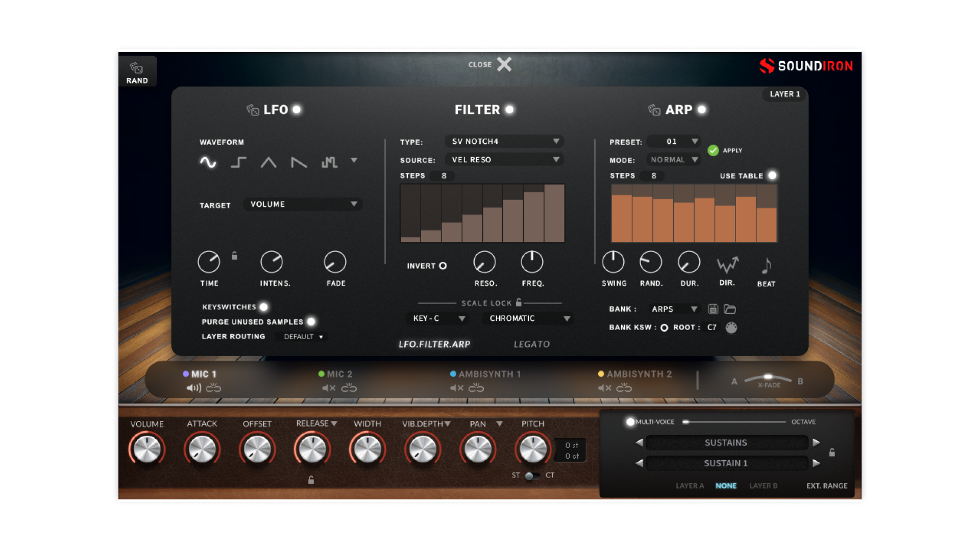Select NONE in the layer selector

726,486
